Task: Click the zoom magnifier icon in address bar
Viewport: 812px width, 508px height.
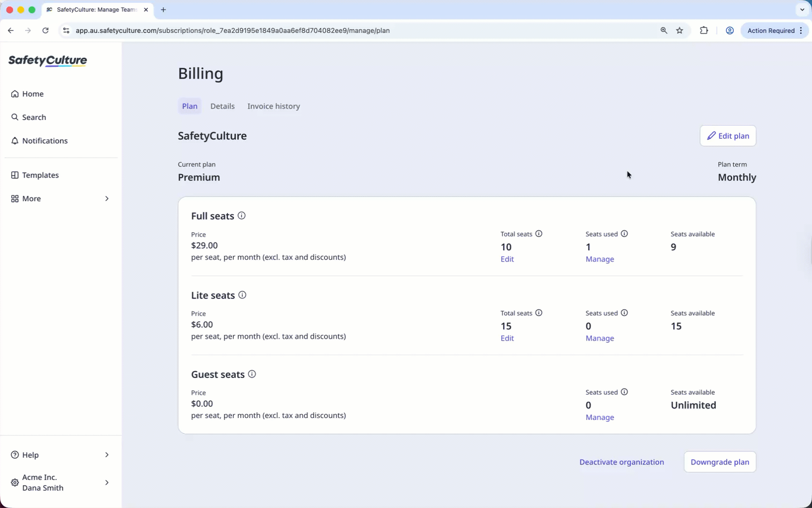Action: click(664, 30)
